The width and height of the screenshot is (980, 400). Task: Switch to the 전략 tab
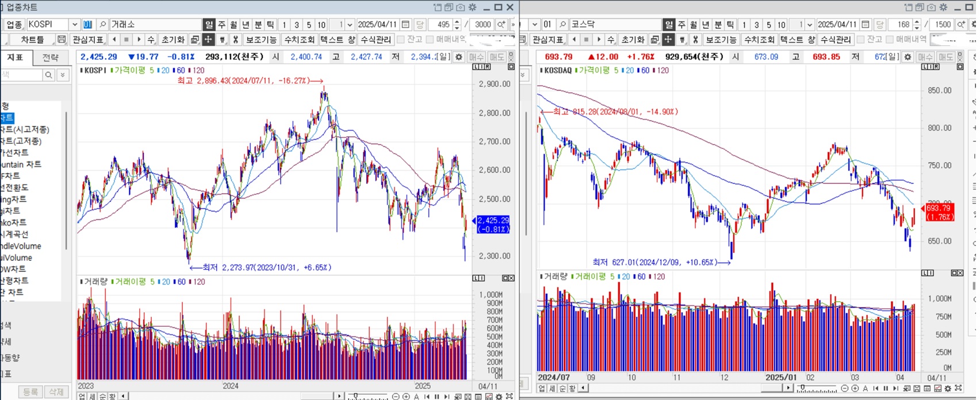50,57
